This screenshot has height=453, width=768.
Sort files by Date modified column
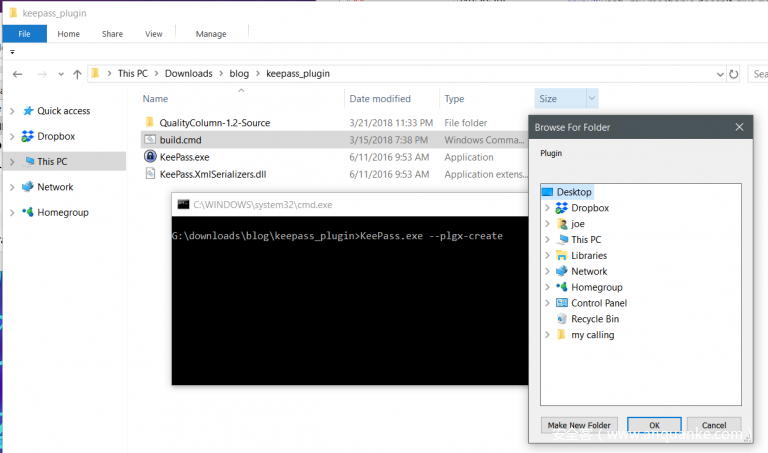coord(379,99)
